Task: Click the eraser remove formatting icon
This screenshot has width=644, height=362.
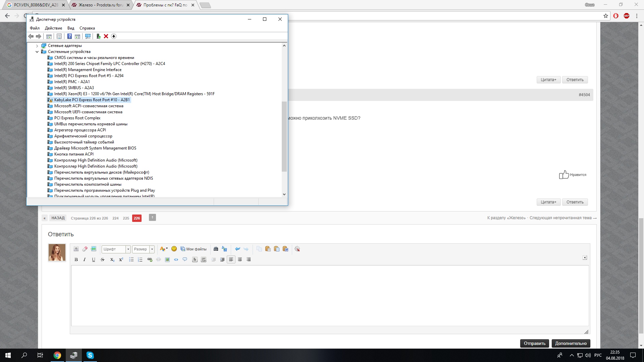Action: [x=85, y=249]
